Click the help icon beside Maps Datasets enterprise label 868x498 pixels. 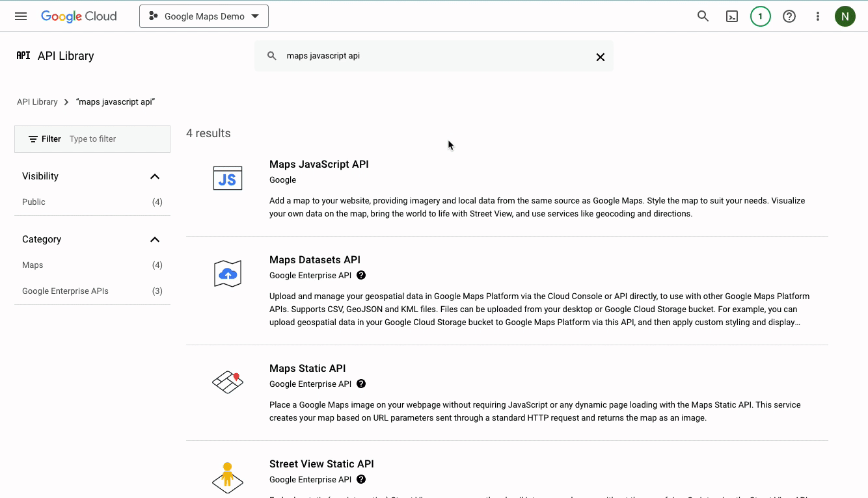pos(361,275)
